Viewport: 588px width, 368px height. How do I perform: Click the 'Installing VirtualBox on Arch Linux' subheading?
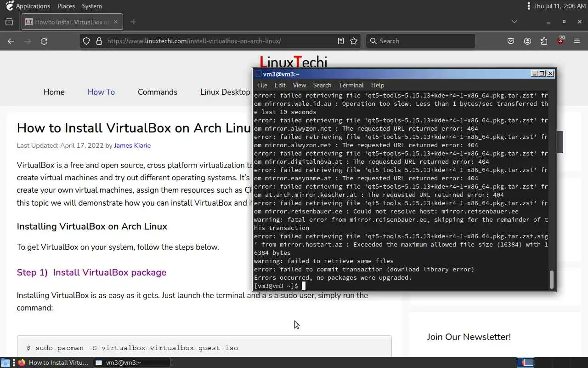(92, 226)
